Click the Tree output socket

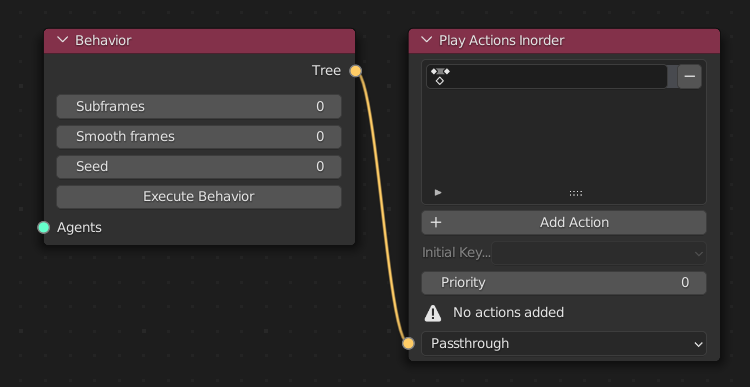click(x=355, y=71)
